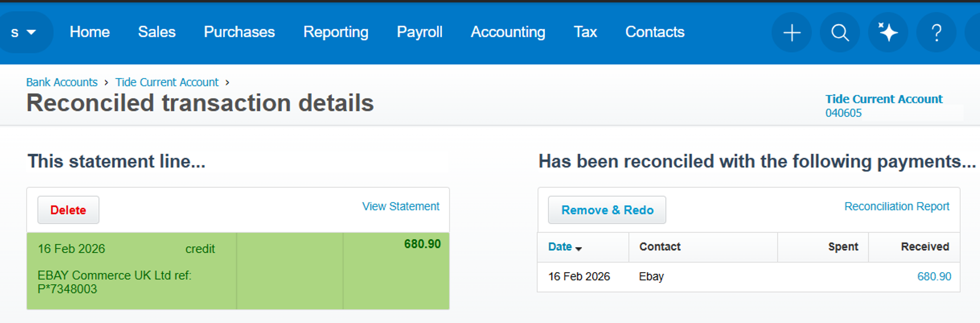Go to the Home menu

pyautogui.click(x=89, y=32)
